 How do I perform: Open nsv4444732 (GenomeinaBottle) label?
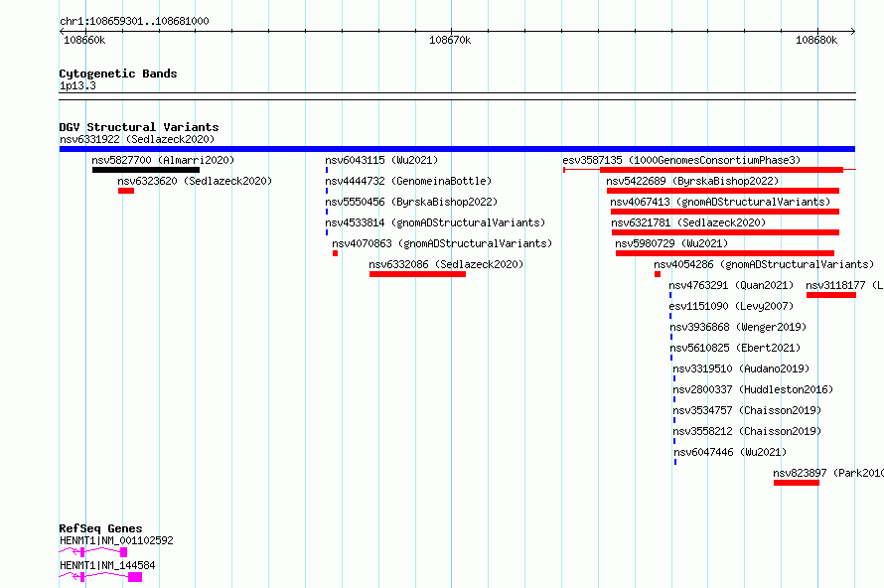[x=408, y=181]
